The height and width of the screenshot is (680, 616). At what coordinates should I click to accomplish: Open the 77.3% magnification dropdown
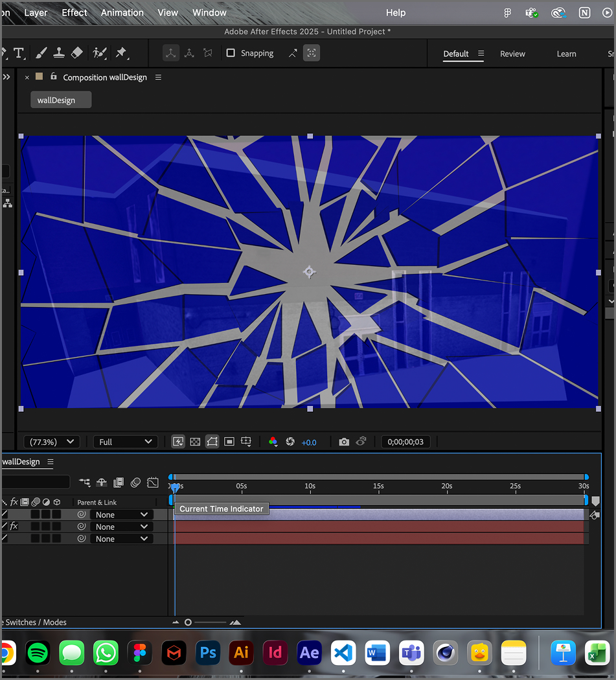click(51, 441)
